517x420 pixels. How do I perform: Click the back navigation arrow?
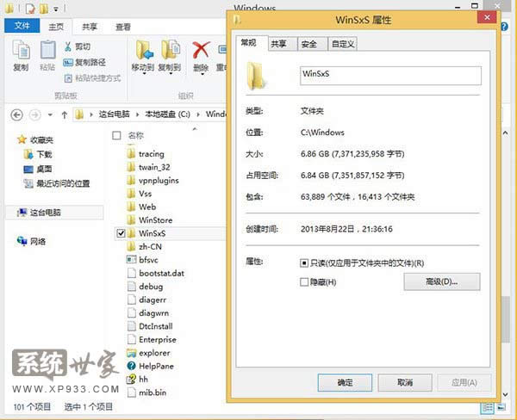(x=16, y=114)
